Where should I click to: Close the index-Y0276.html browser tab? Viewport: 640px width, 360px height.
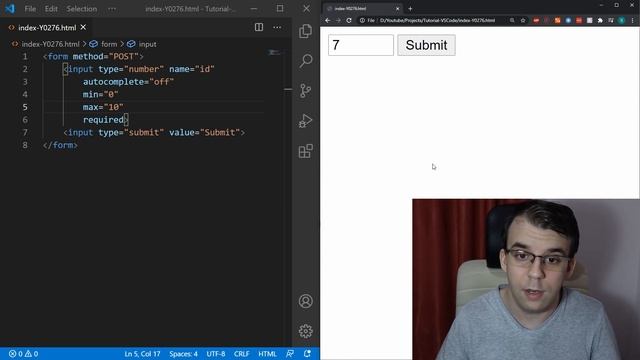point(398,9)
